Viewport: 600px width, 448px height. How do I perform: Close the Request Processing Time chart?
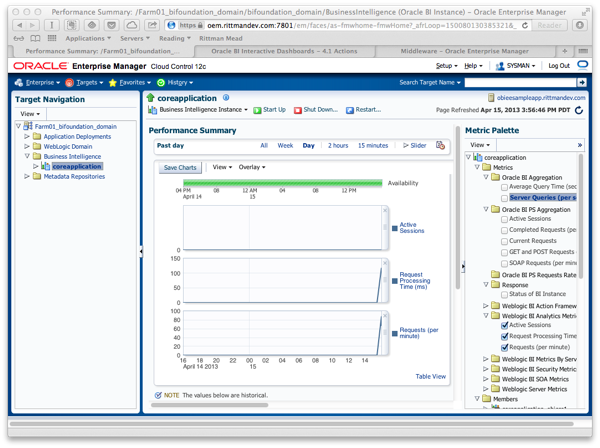pos(385,263)
